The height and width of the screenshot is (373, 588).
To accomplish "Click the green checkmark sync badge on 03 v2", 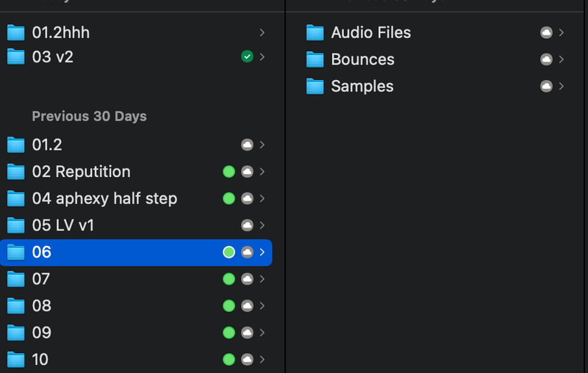I will coord(247,57).
